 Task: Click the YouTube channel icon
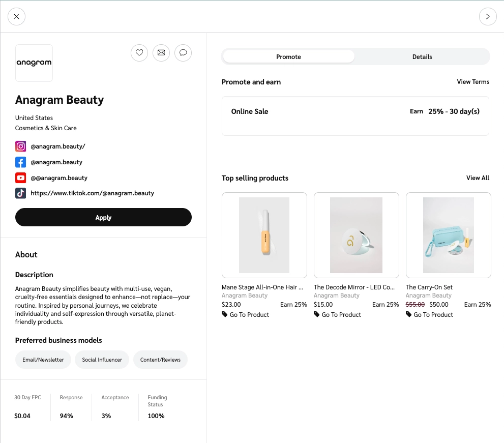20,178
